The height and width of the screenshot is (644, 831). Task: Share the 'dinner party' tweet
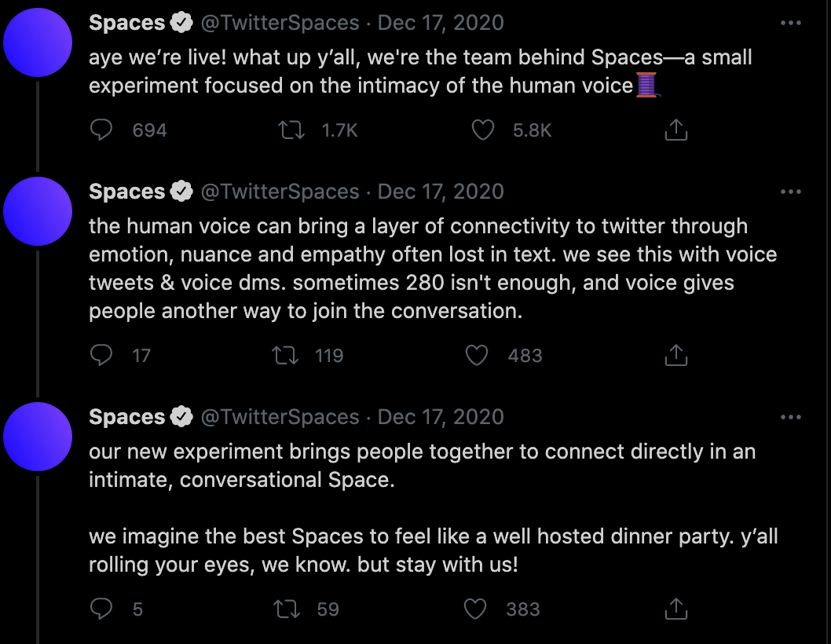pos(675,609)
